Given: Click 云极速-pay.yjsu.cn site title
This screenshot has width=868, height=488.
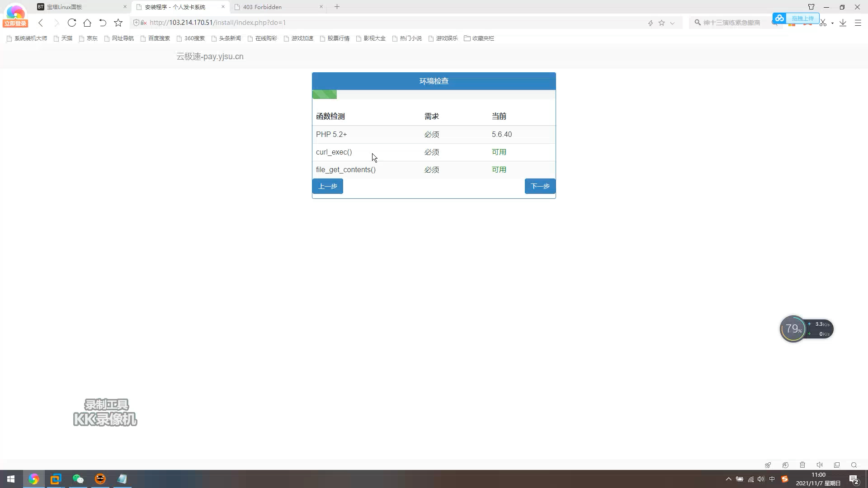Looking at the screenshot, I should pos(210,56).
